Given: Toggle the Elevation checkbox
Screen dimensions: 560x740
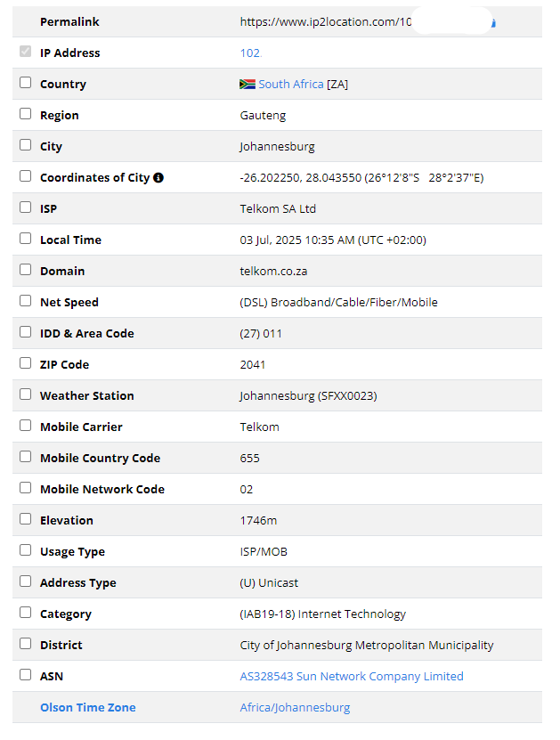Looking at the screenshot, I should (x=26, y=518).
